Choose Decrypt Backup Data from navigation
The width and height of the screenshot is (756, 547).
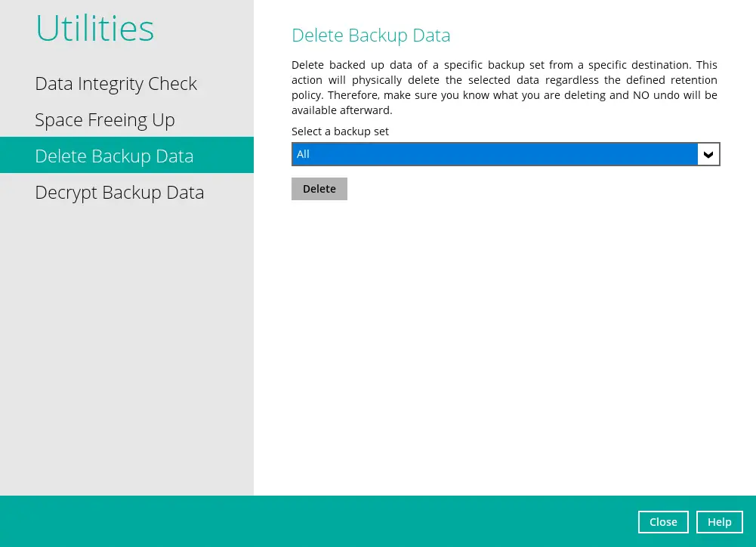coord(119,192)
